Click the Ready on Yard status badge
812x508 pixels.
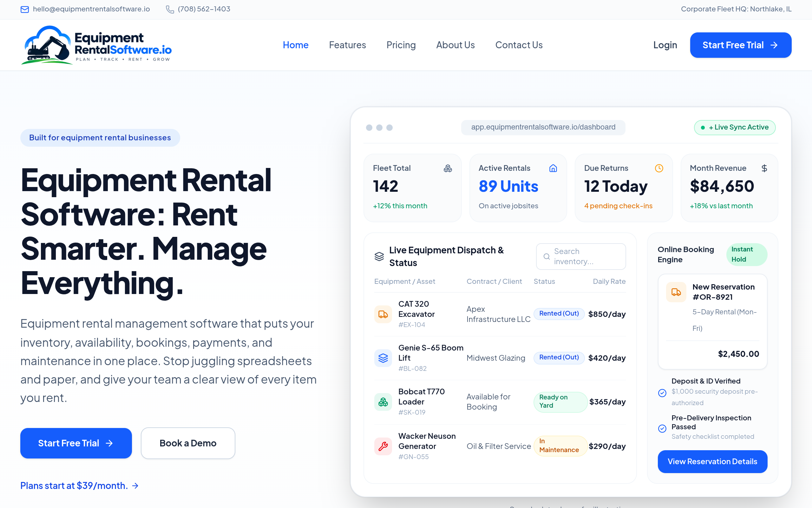tap(560, 402)
